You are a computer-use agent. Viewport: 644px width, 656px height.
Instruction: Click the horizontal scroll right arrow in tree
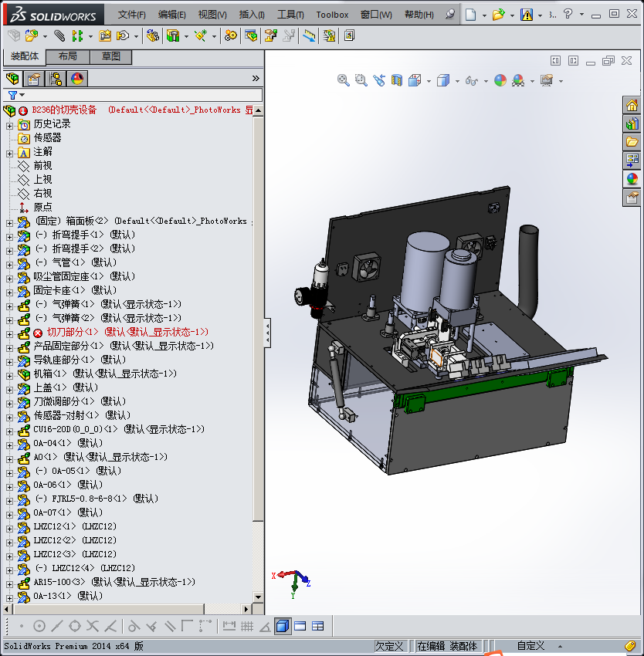click(246, 609)
